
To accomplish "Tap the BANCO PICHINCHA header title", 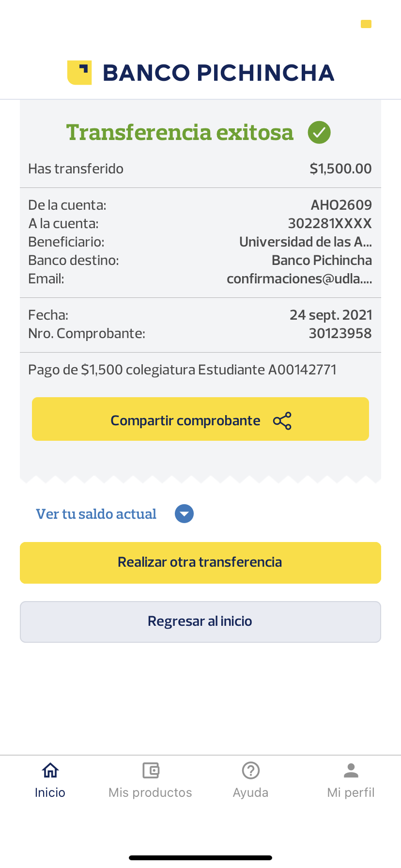I will [x=218, y=73].
